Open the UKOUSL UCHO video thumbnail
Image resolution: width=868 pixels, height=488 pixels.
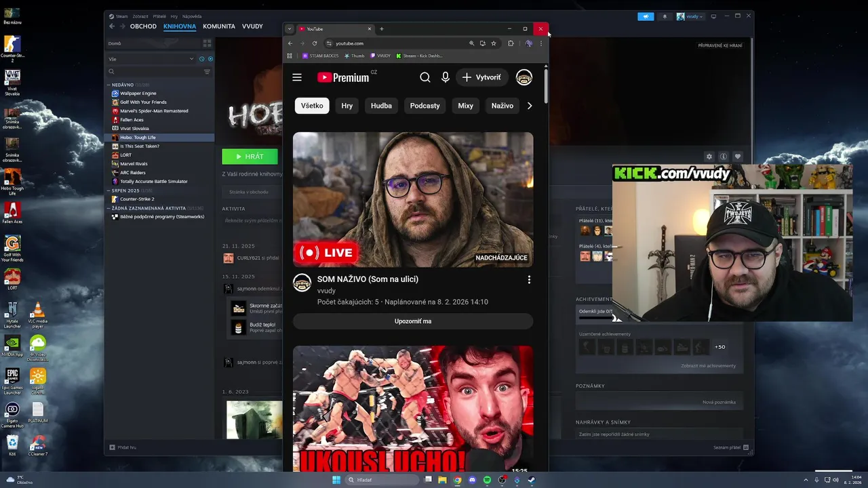point(413,409)
